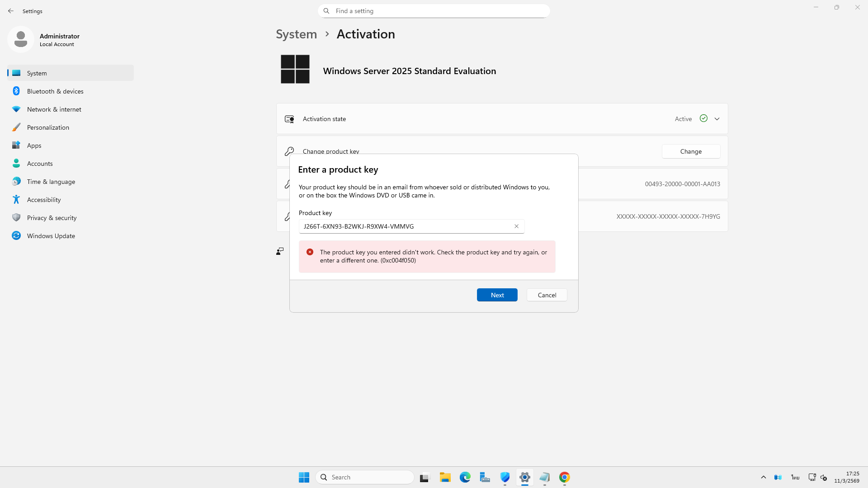Launch Microsoft Edge from taskbar
Image resolution: width=868 pixels, height=488 pixels.
click(465, 477)
